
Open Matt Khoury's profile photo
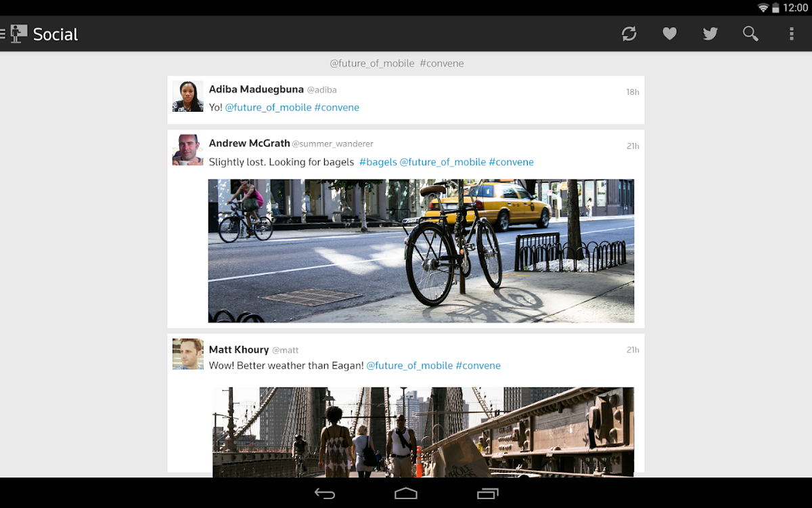[188, 354]
